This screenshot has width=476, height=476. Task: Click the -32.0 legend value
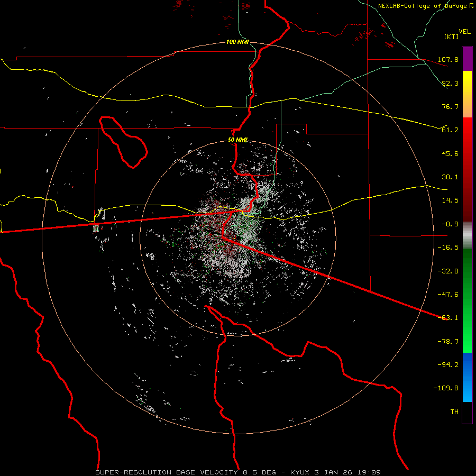(x=448, y=271)
